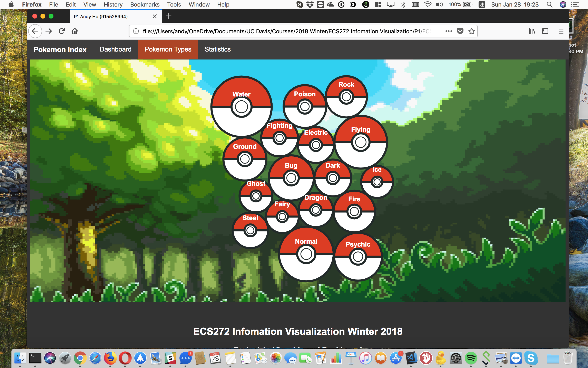Open the Apple menu

[x=11, y=4]
